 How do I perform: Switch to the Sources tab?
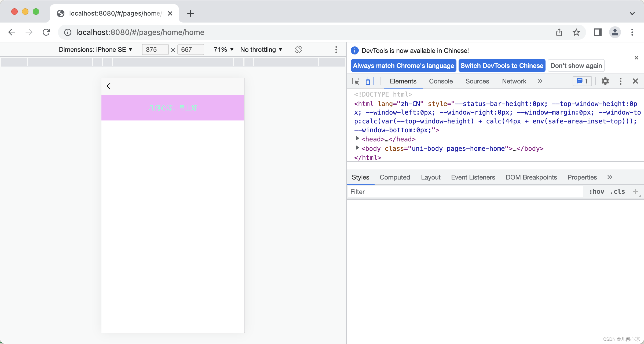click(x=477, y=81)
